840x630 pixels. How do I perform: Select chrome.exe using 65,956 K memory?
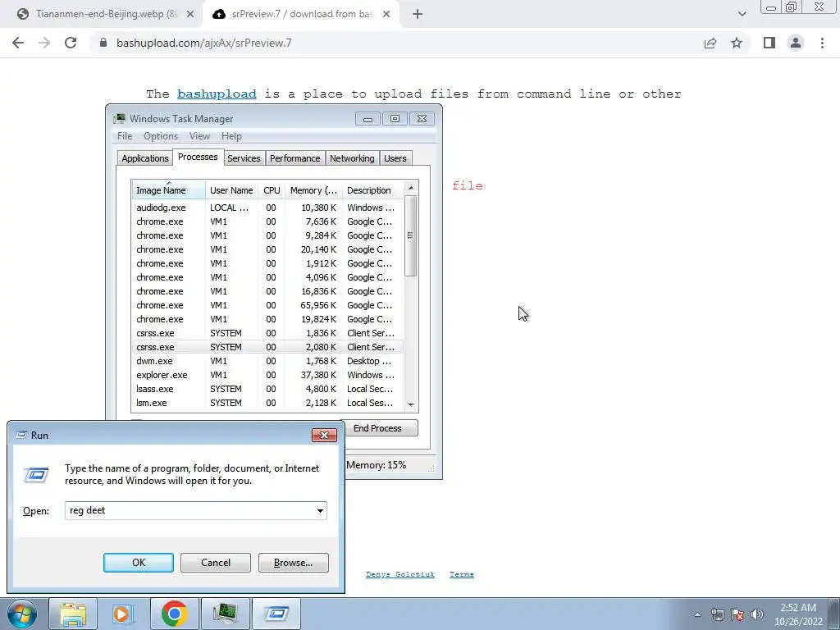(267, 305)
